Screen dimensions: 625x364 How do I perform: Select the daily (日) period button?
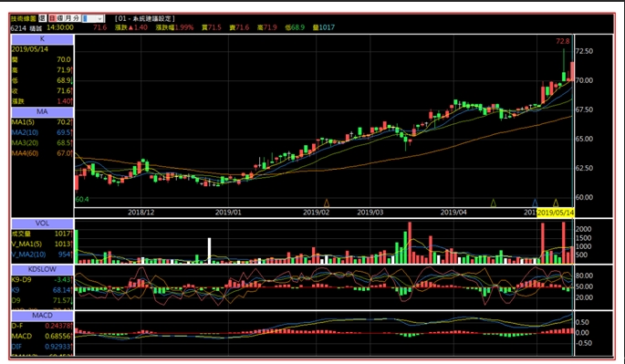coord(53,18)
